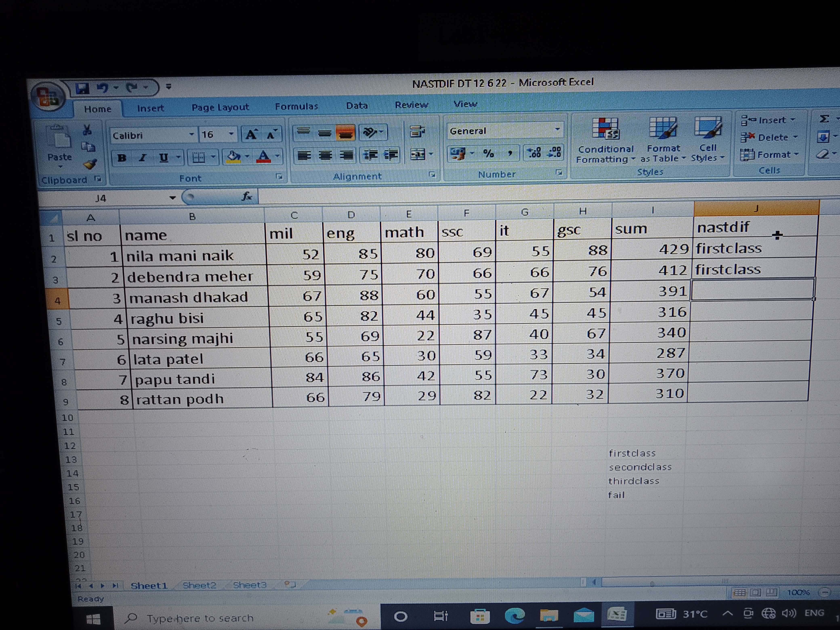Open the font size 16 dropdown
This screenshot has width=840, height=630.
231,134
